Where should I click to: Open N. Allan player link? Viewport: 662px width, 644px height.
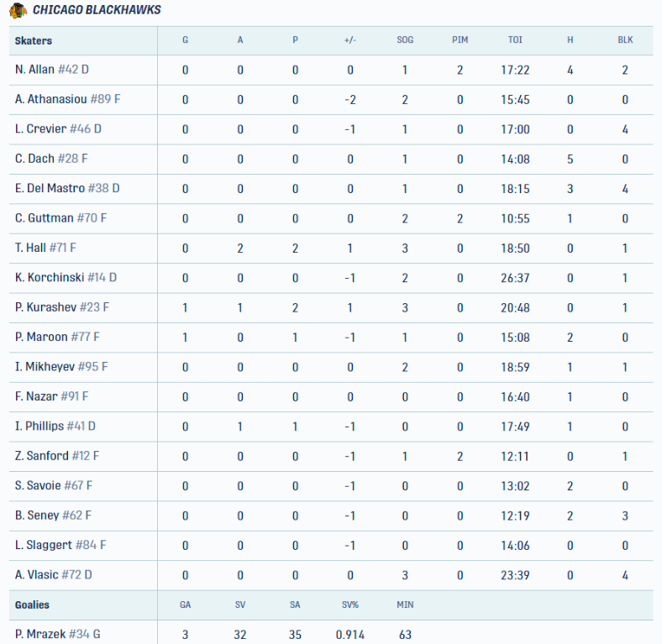click(34, 70)
